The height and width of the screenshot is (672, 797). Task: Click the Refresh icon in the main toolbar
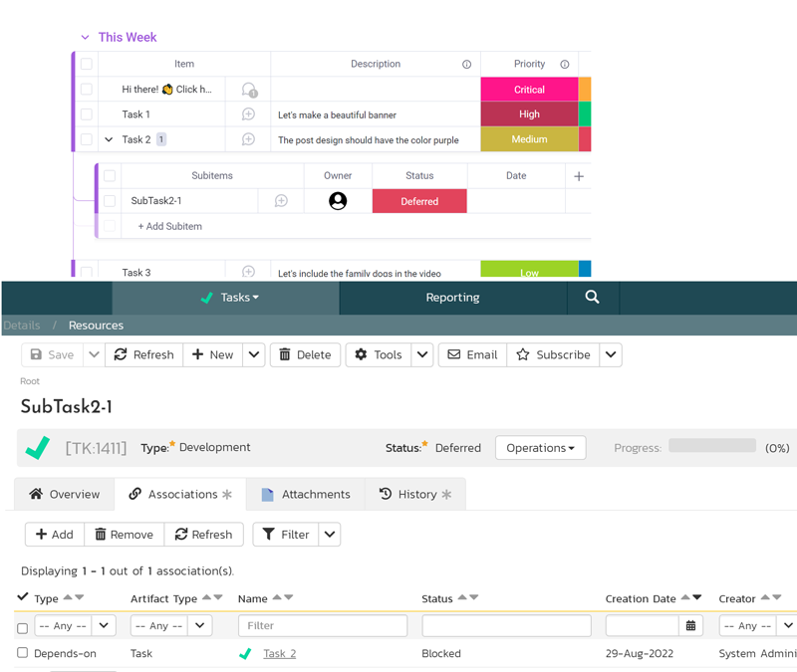point(121,354)
